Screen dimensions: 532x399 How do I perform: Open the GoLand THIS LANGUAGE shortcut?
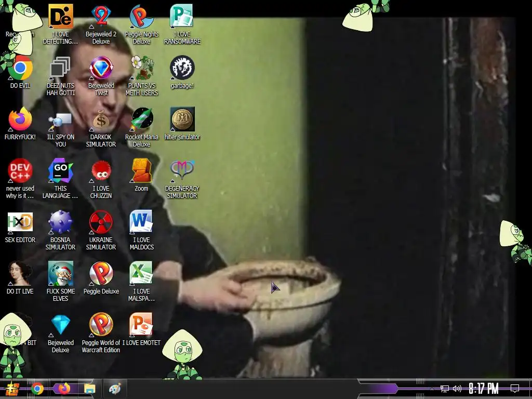click(x=60, y=170)
